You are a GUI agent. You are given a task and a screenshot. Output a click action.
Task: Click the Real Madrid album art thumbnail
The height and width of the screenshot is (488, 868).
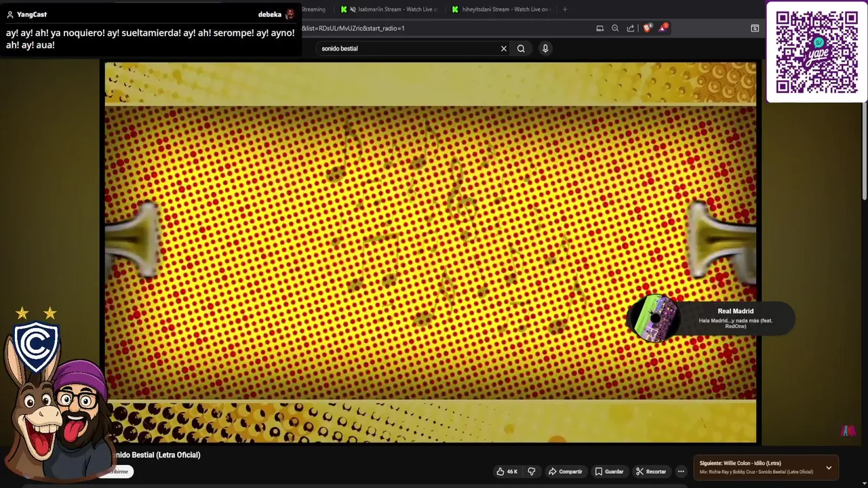654,318
